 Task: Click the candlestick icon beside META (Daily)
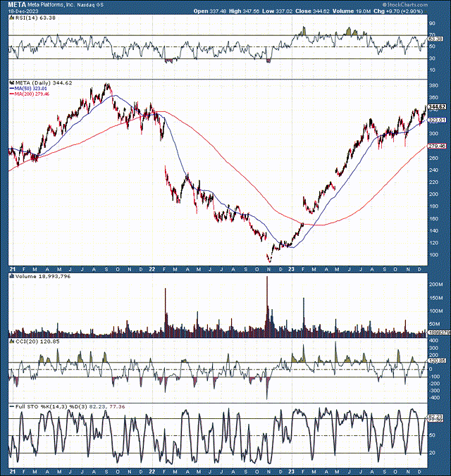pyautogui.click(x=12, y=83)
